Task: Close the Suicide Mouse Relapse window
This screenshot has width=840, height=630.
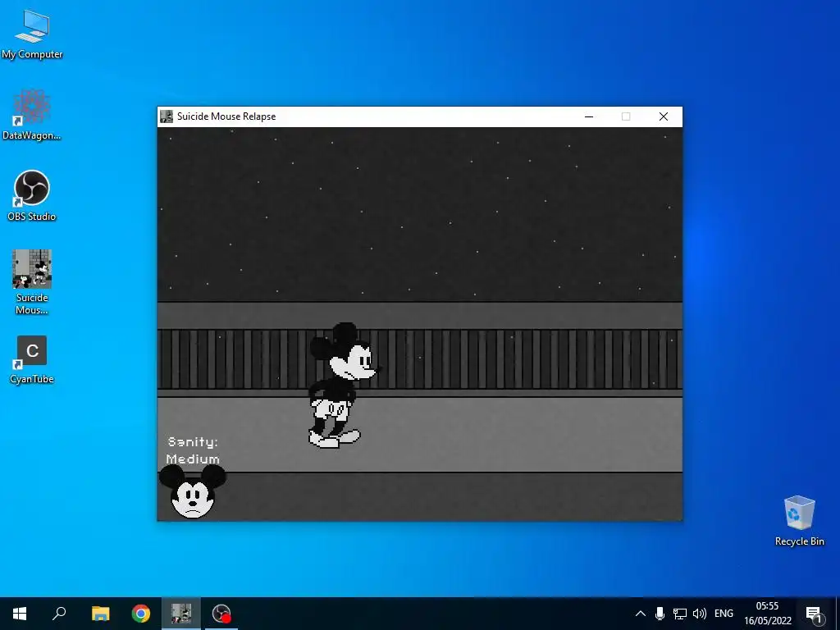Action: pos(663,116)
